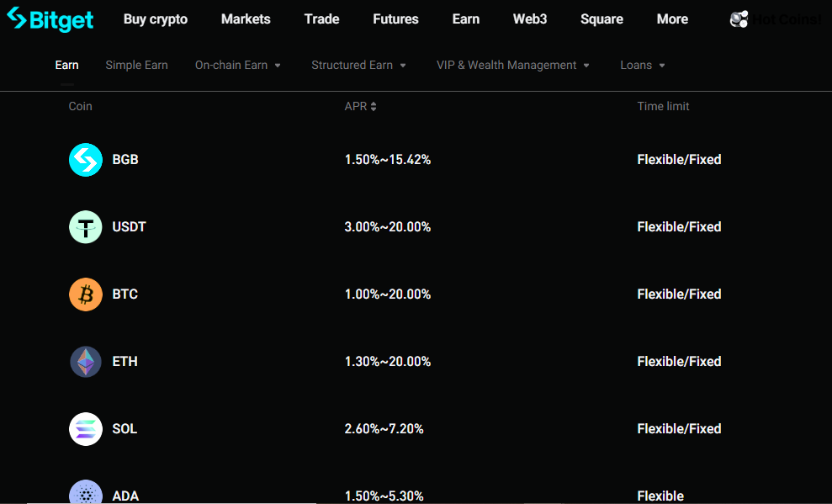Select the ADA Cardano coin icon
The width and height of the screenshot is (832, 504).
coord(85,493)
